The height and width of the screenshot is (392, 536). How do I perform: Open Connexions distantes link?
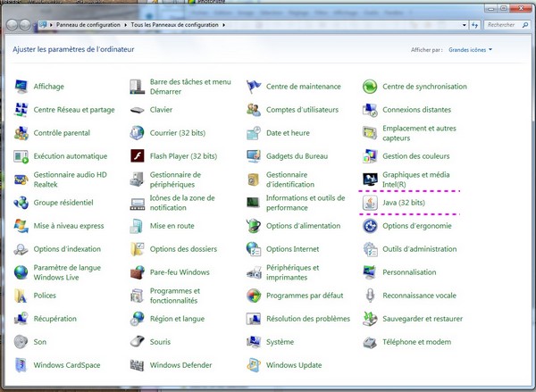(x=416, y=110)
